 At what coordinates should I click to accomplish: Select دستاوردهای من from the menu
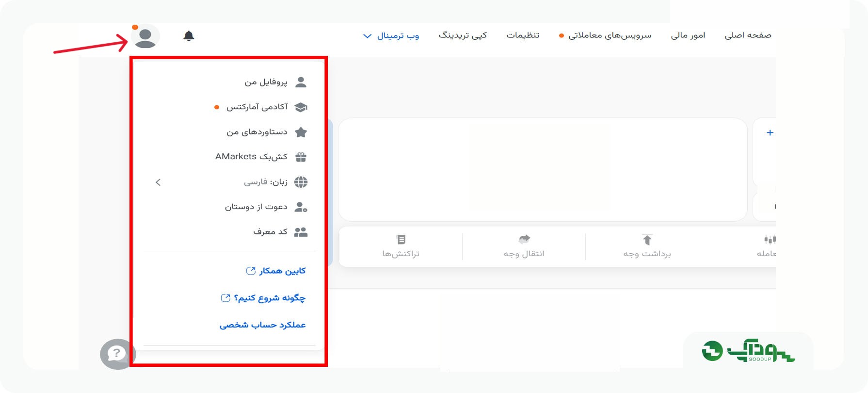click(257, 132)
